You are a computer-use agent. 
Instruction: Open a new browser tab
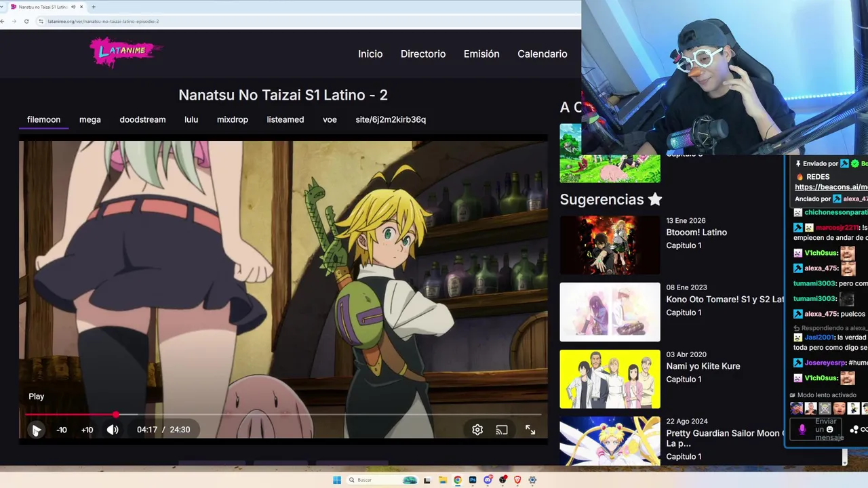(94, 7)
